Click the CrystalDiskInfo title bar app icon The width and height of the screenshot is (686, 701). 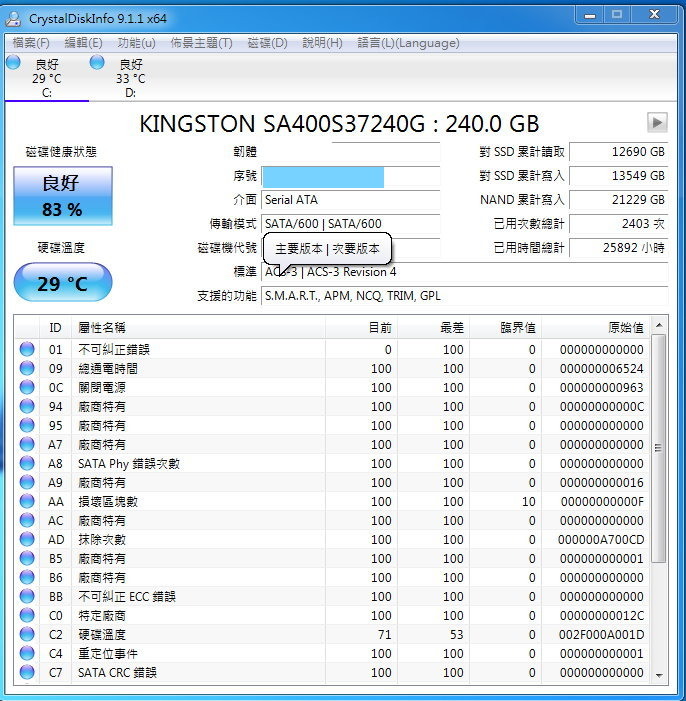[13, 18]
